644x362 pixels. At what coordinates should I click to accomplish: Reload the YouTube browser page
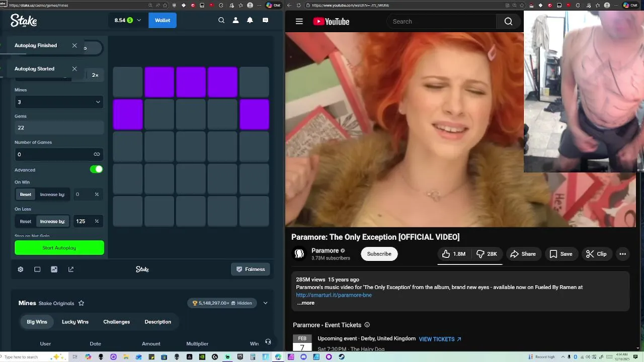pyautogui.click(x=299, y=5)
